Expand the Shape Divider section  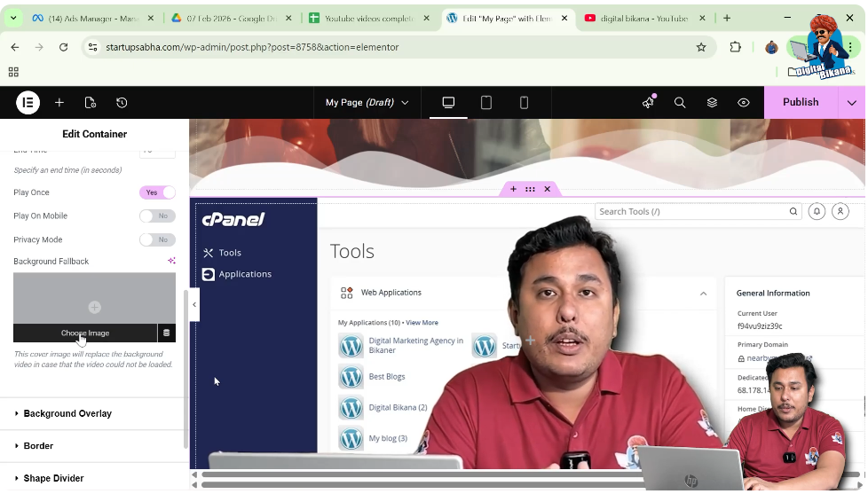pyautogui.click(x=53, y=479)
